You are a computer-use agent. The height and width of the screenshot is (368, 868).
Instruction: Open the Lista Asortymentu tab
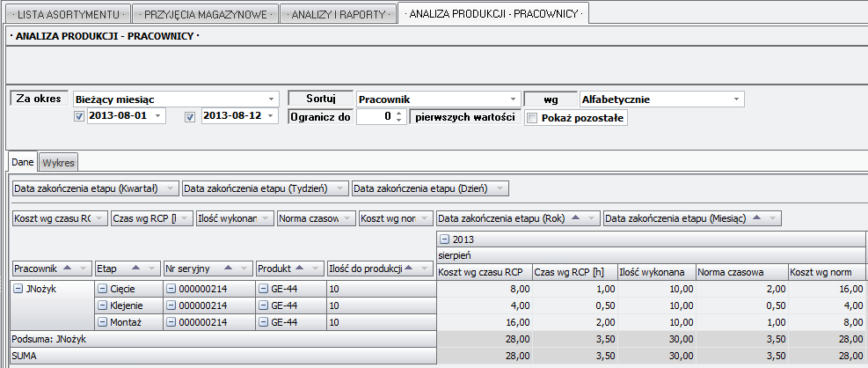tap(68, 15)
